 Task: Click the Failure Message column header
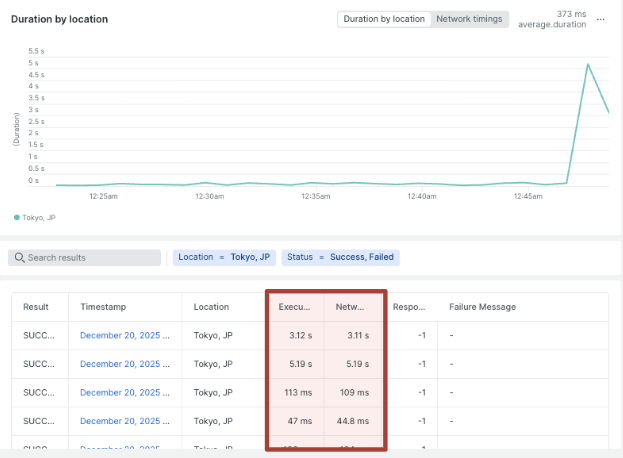point(482,307)
